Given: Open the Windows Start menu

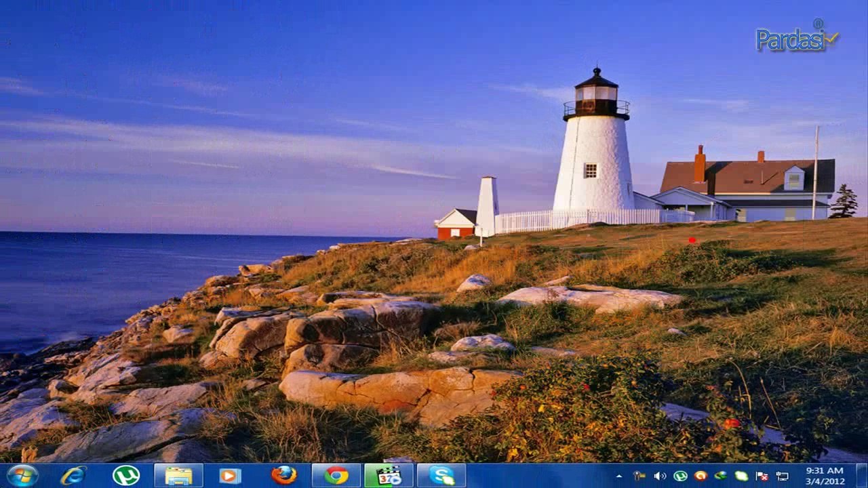Looking at the screenshot, I should (22, 475).
